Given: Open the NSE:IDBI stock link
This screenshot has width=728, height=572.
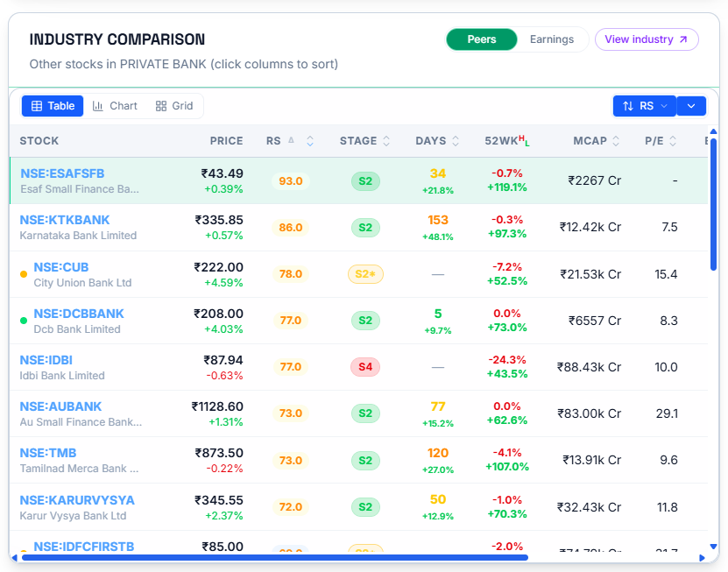Looking at the screenshot, I should point(46,360).
